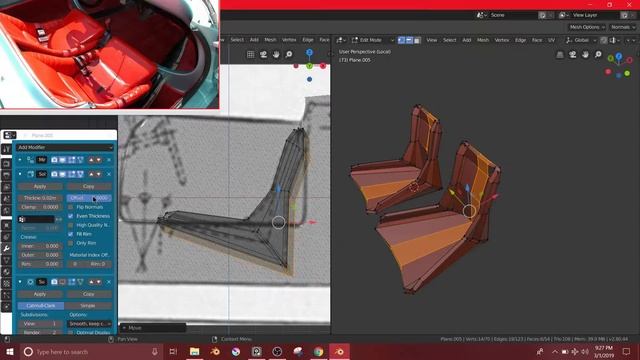The width and height of the screenshot is (640, 360).
Task: Toggle Mirror modifier edit mode display
Action: (x=71, y=160)
